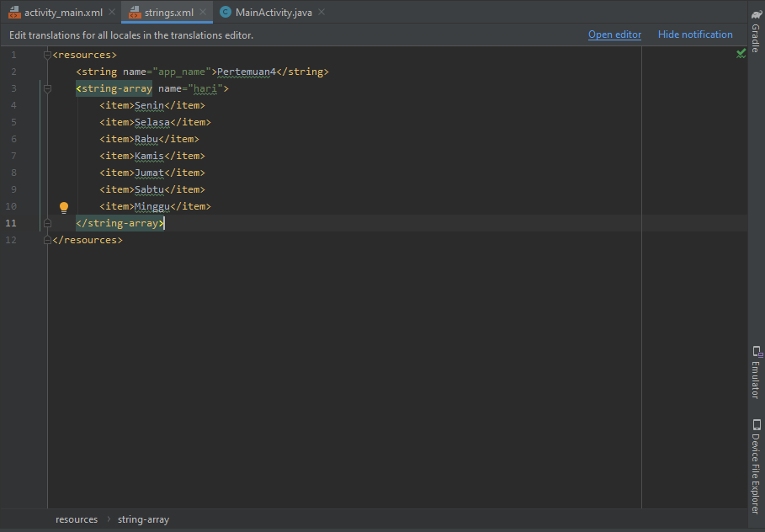
Task: Click the activity_main.xml file icon
Action: click(14, 13)
